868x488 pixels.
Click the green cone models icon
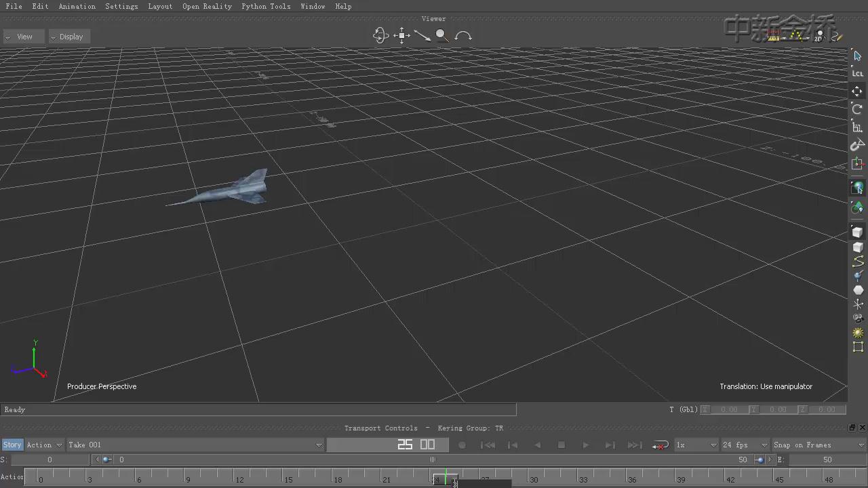[x=858, y=207]
